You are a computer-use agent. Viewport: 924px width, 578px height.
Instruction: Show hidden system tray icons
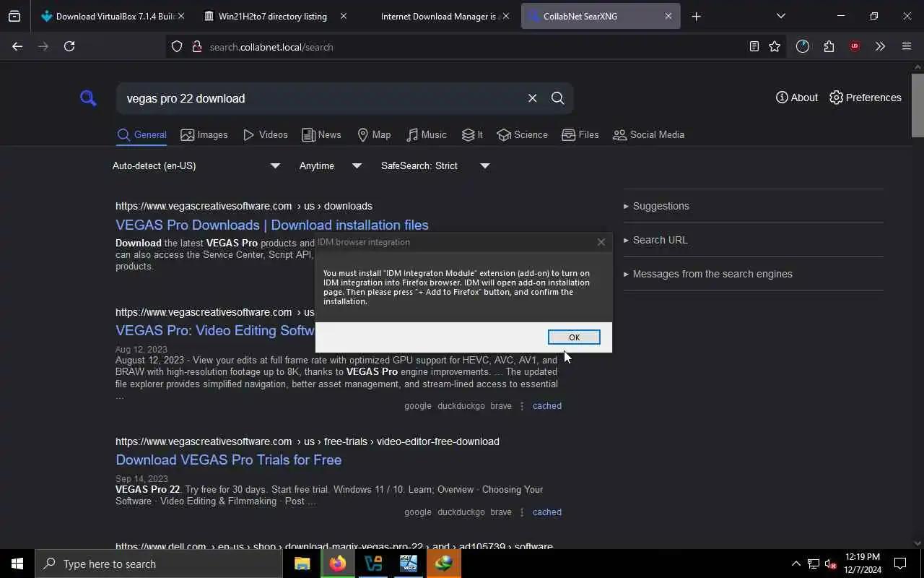[x=796, y=564]
